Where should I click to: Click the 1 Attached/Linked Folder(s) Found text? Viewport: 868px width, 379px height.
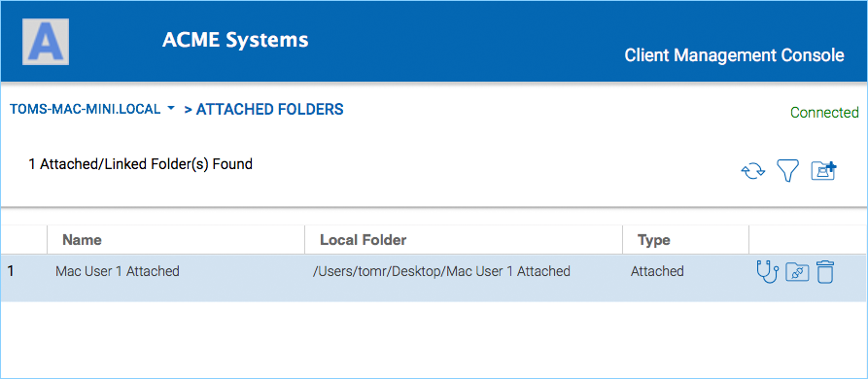[x=141, y=164]
